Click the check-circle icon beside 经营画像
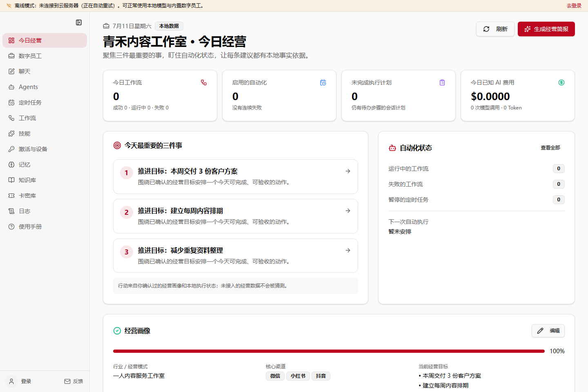 point(117,331)
